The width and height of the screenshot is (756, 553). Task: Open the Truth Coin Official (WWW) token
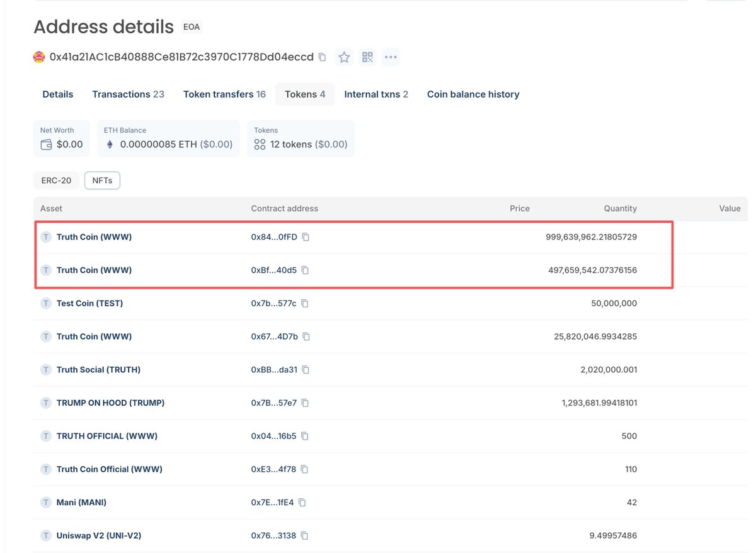pos(110,470)
